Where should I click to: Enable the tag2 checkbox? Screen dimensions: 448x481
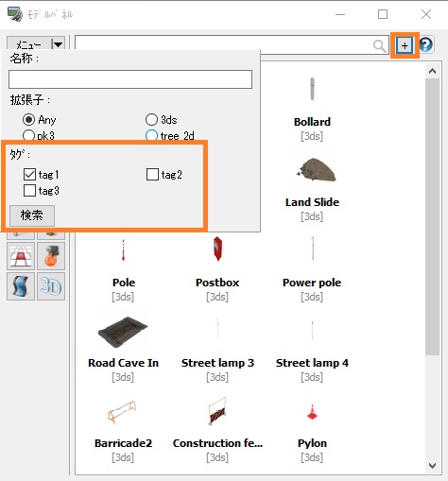(x=152, y=174)
